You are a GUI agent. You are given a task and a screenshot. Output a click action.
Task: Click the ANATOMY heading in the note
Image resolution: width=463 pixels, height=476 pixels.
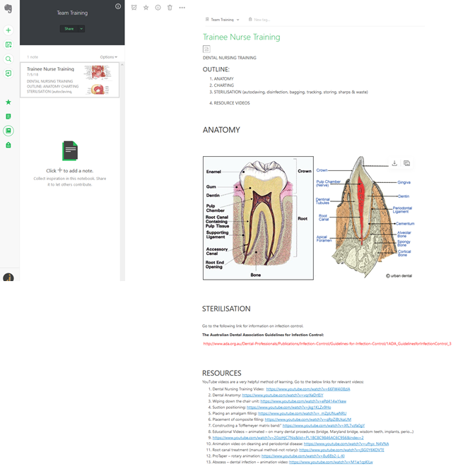pyautogui.click(x=221, y=130)
